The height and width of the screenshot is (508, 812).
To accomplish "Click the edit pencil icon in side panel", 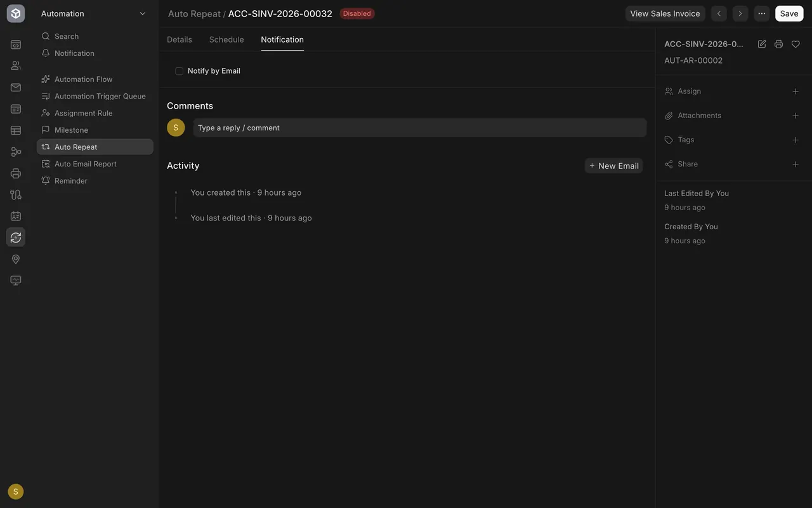I will tap(762, 44).
